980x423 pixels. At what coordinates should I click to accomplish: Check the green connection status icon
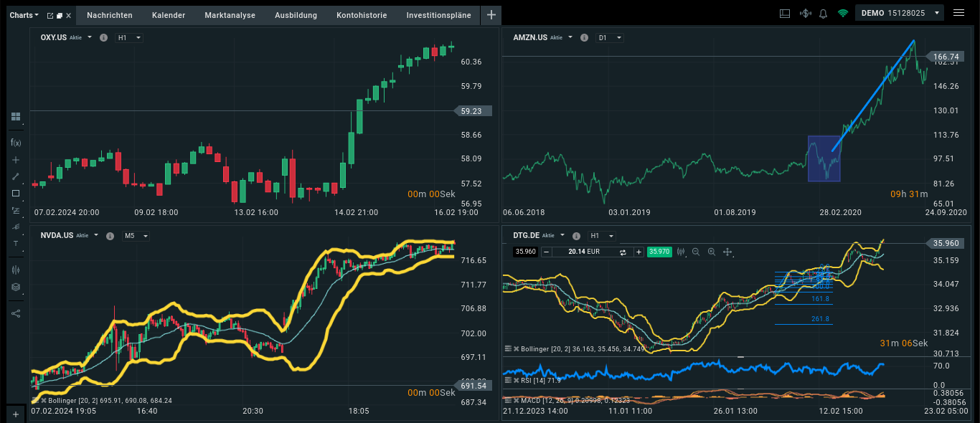pos(842,13)
